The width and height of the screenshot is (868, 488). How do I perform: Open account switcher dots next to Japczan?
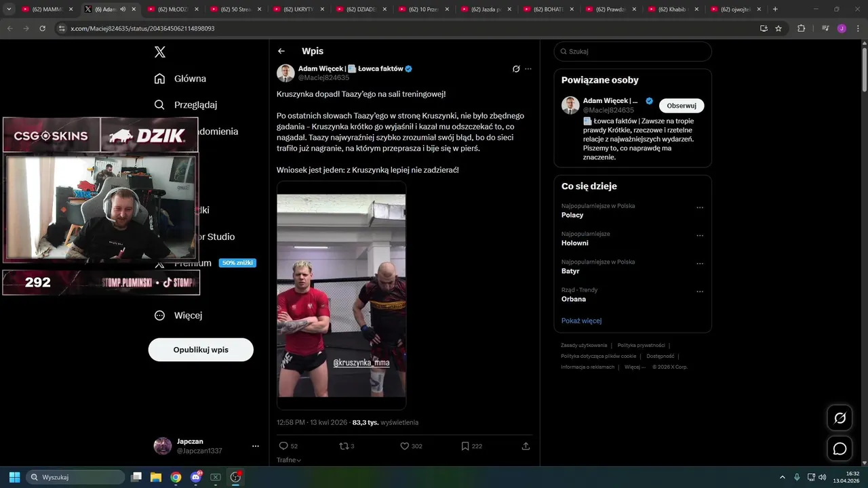[256, 446]
